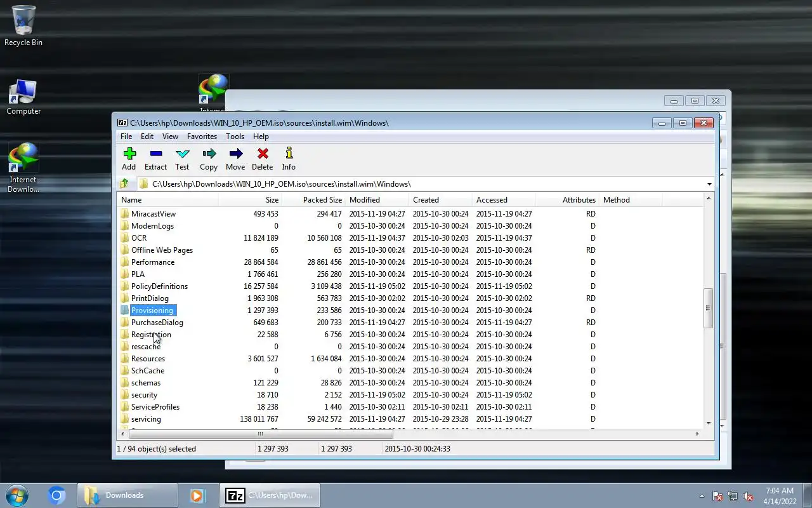Go up one folder level arrow
Viewport: 812px width, 508px height.
pyautogui.click(x=124, y=184)
